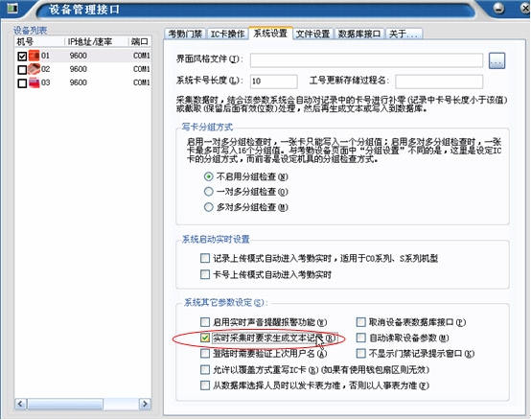Click the red device icon for machine 01

tap(34, 56)
